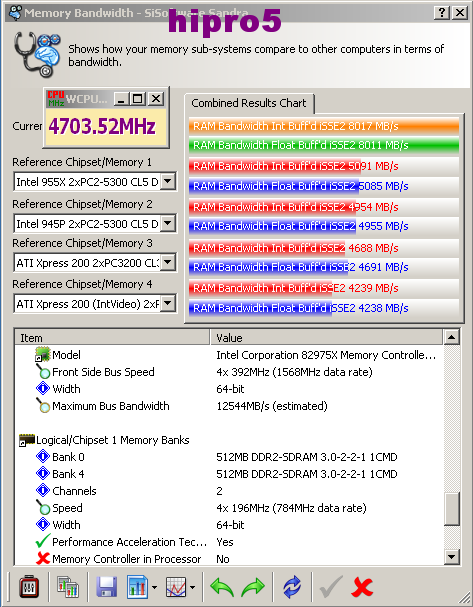Image resolution: width=473 pixels, height=607 pixels.
Task: Click the line graph icon
Action: point(176,586)
